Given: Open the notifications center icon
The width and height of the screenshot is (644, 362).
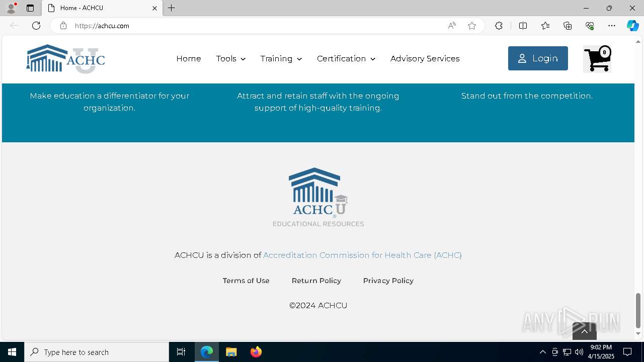Looking at the screenshot, I should [x=627, y=352].
